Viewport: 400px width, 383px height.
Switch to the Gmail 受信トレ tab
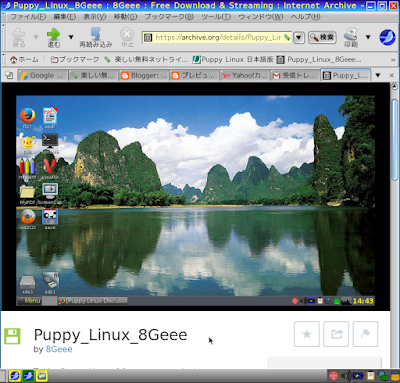(295, 76)
